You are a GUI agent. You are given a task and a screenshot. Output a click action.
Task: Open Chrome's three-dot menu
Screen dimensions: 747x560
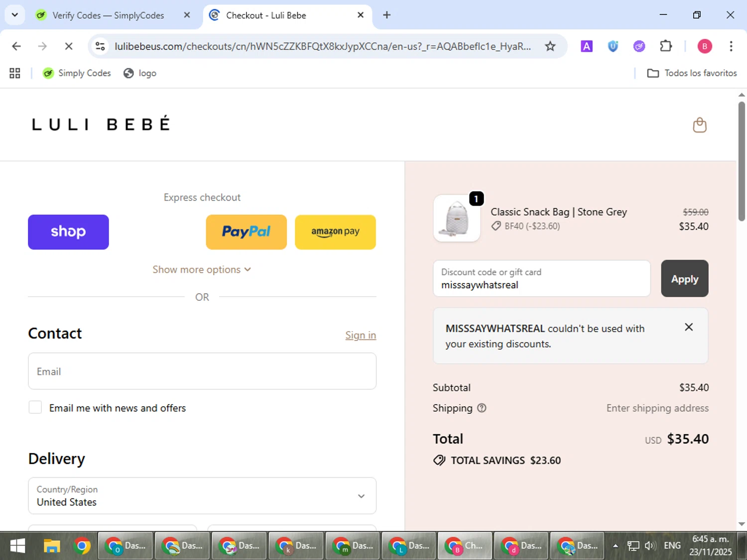click(x=731, y=46)
